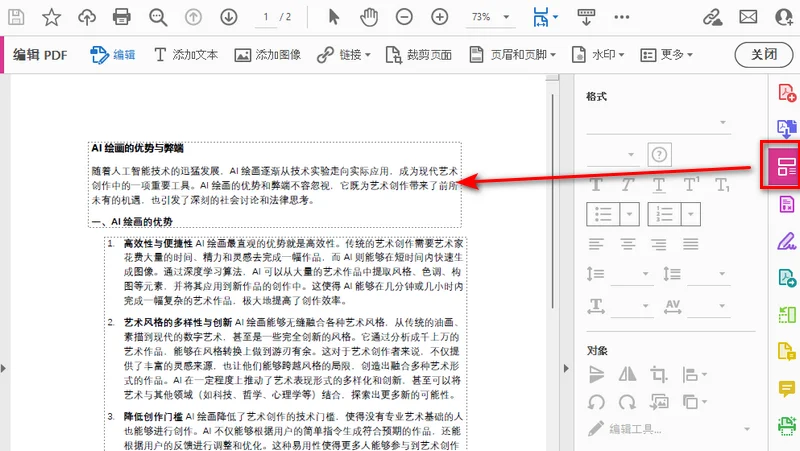Open the numbered list style dropdown arrow
This screenshot has height=451, width=800.
pyautogui.click(x=690, y=214)
